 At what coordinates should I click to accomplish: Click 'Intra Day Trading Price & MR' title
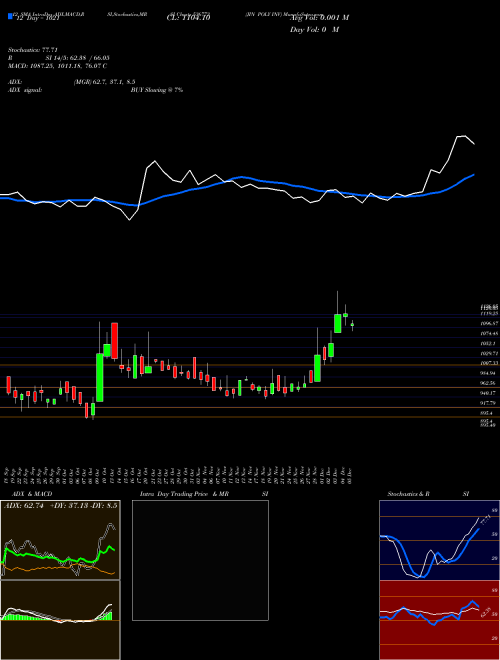184,494
